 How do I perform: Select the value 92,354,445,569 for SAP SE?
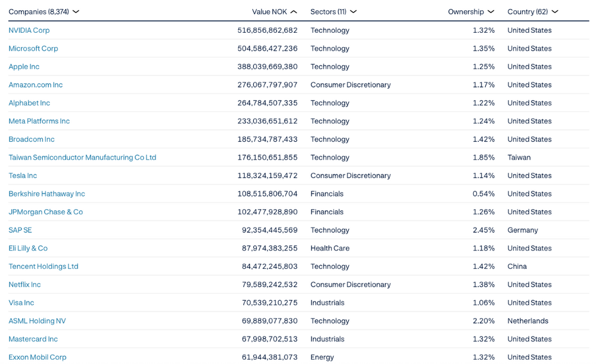click(269, 230)
